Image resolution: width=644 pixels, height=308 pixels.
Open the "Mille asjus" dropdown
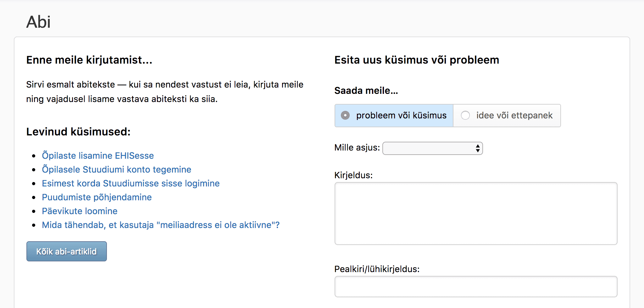click(432, 148)
